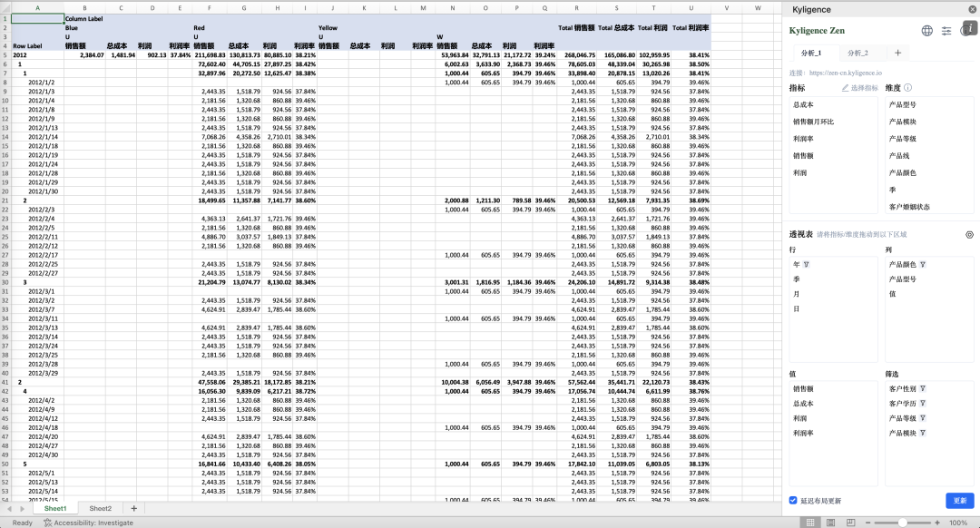
Task: Open the settings sliders icon in Kyligence Zen
Action: (x=946, y=31)
